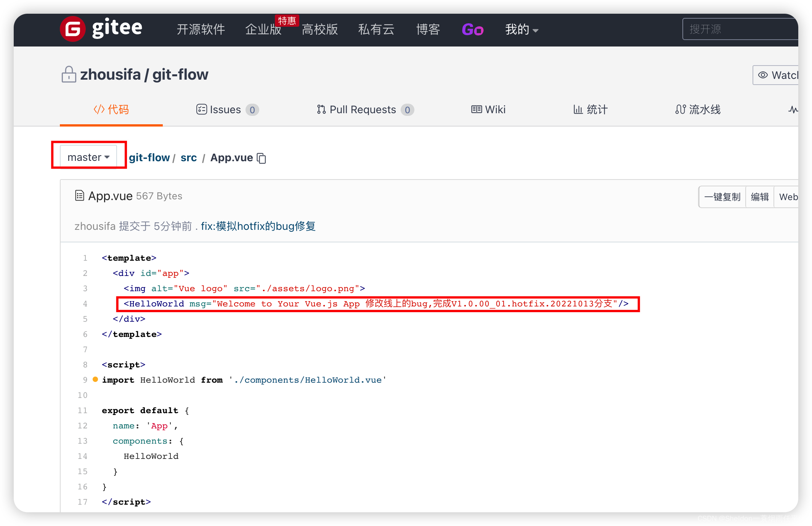Click src in the file breadcrumb
The image size is (812, 526).
pos(189,157)
